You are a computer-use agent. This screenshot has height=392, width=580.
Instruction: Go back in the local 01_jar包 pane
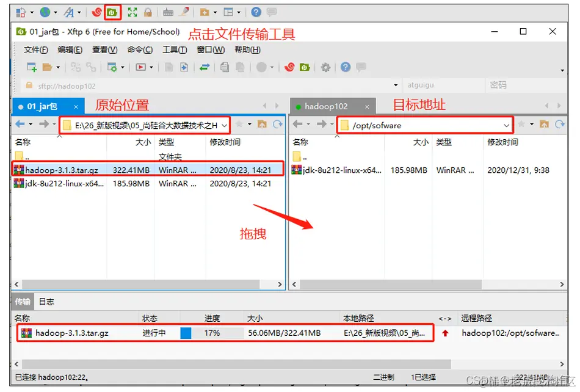coord(20,124)
